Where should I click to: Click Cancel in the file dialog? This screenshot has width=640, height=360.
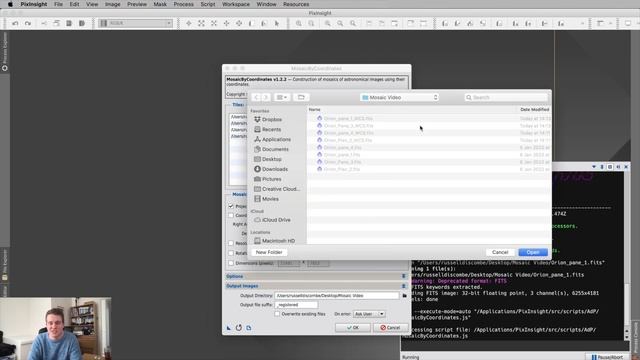(500, 252)
